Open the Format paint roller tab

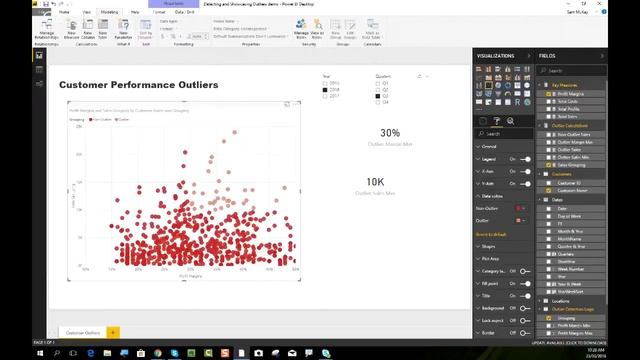tap(497, 121)
